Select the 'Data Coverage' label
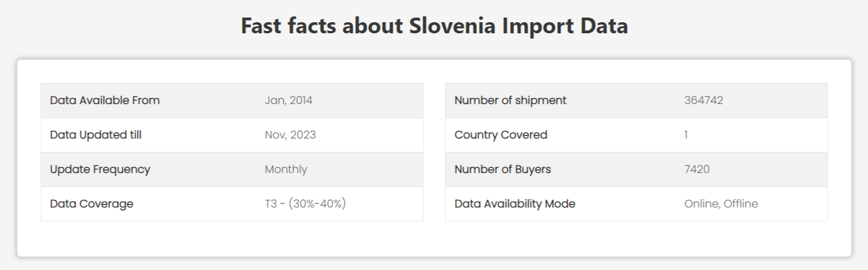This screenshot has width=868, height=270. pos(92,204)
